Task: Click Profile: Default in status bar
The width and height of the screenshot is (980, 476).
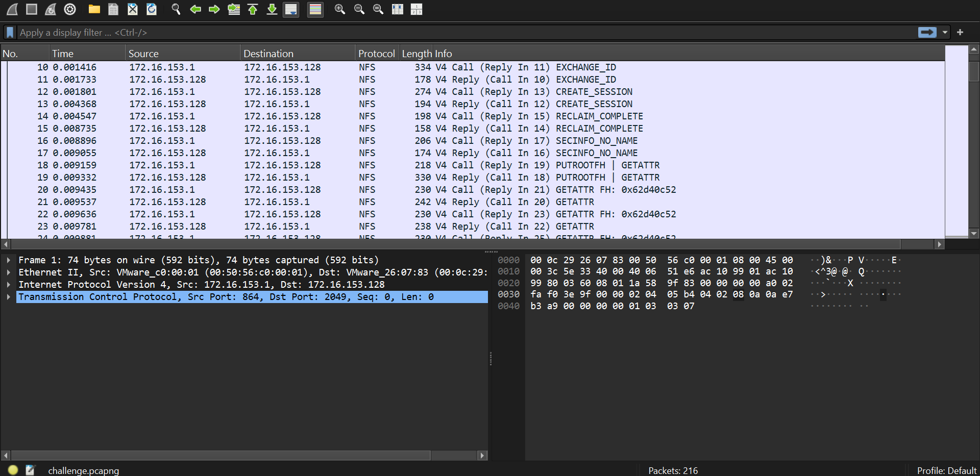Action: pyautogui.click(x=946, y=470)
